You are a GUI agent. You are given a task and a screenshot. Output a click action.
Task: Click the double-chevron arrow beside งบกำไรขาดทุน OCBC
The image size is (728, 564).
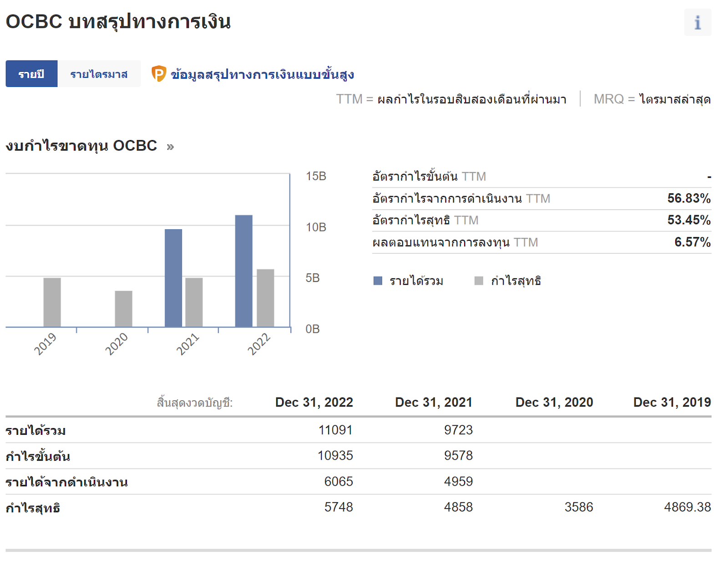(x=170, y=147)
